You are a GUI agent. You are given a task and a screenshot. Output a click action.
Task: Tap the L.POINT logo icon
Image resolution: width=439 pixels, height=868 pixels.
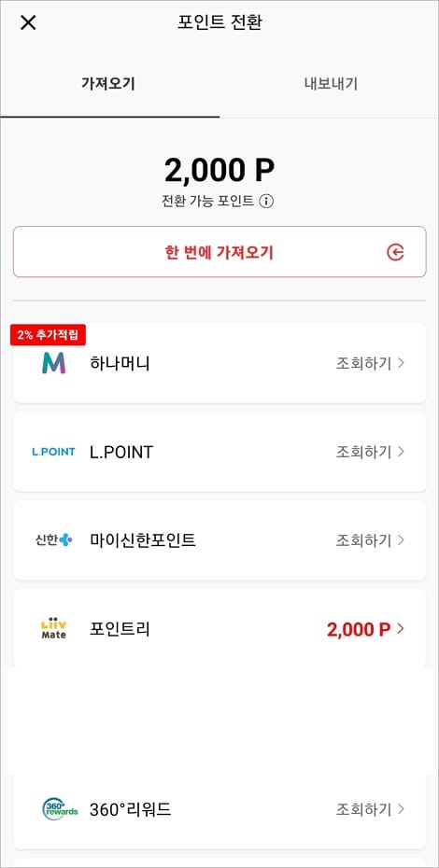pos(54,452)
